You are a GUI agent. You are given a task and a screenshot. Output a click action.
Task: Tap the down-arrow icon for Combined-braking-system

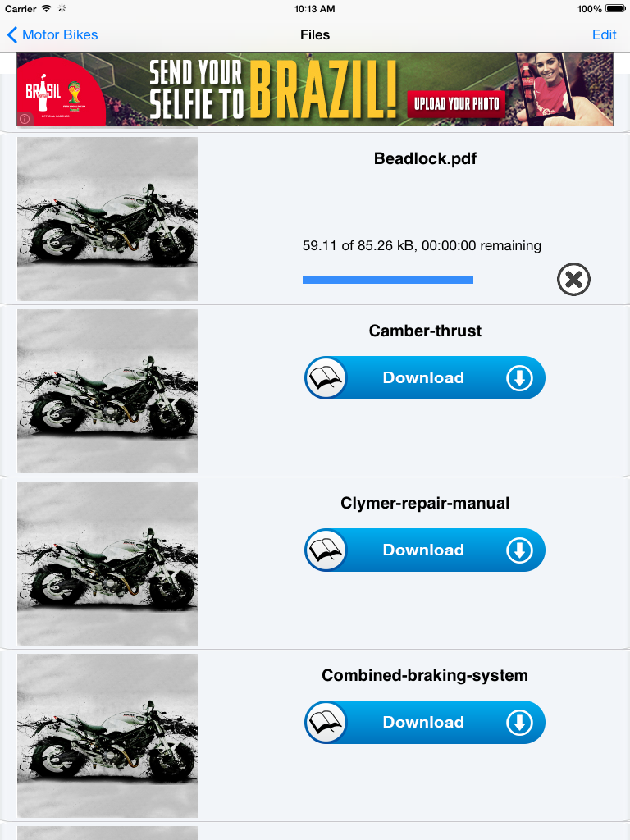[519, 723]
